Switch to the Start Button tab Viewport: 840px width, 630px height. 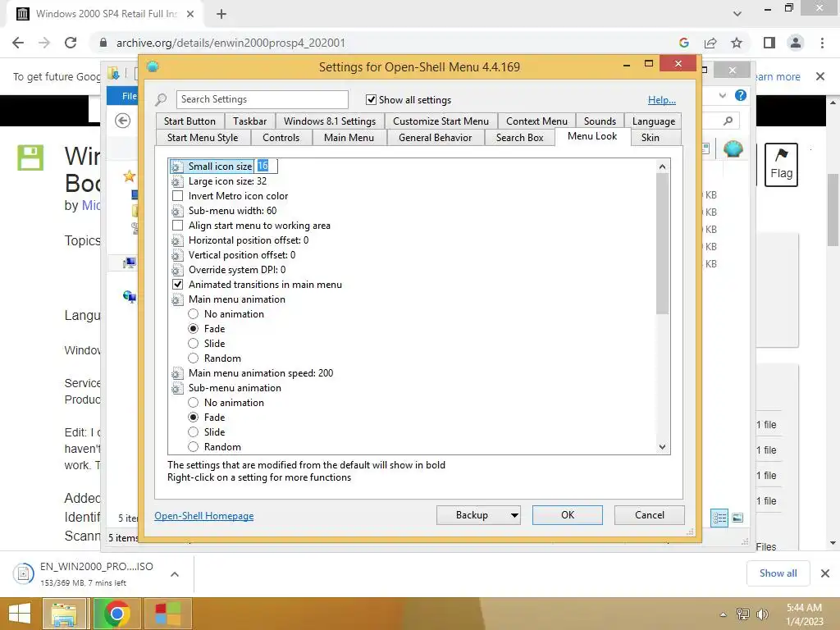tap(189, 121)
